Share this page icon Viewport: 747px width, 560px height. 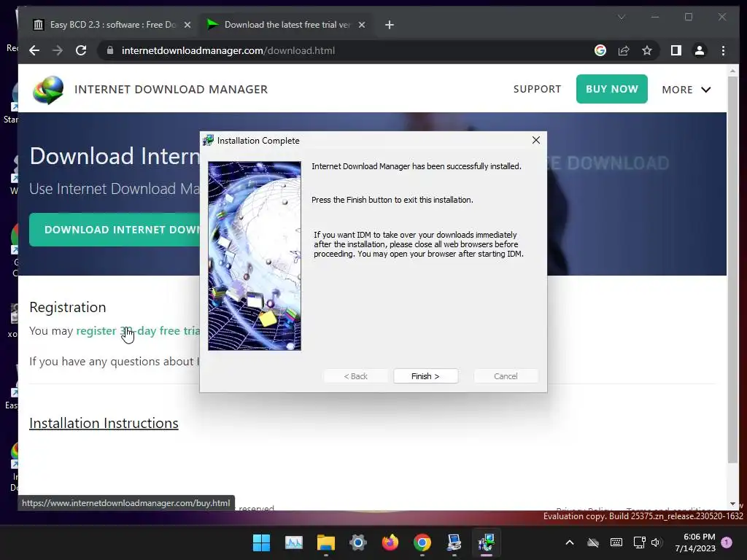pos(624,50)
